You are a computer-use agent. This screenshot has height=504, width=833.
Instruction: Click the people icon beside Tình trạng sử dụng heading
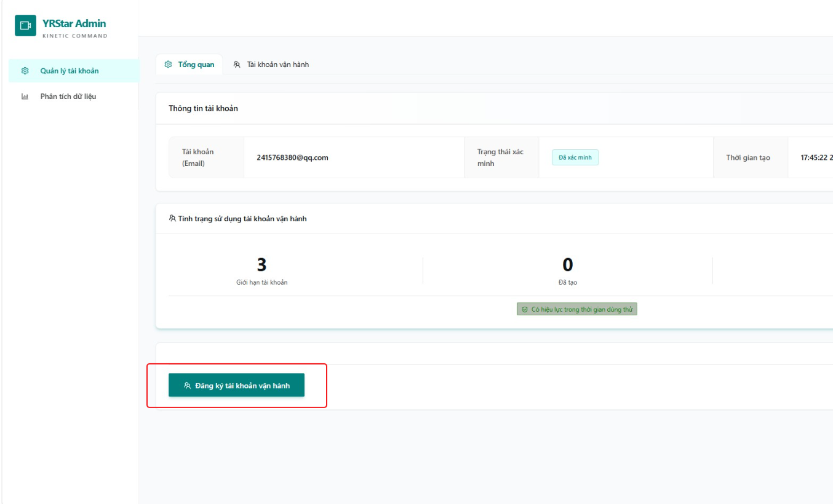[172, 218]
